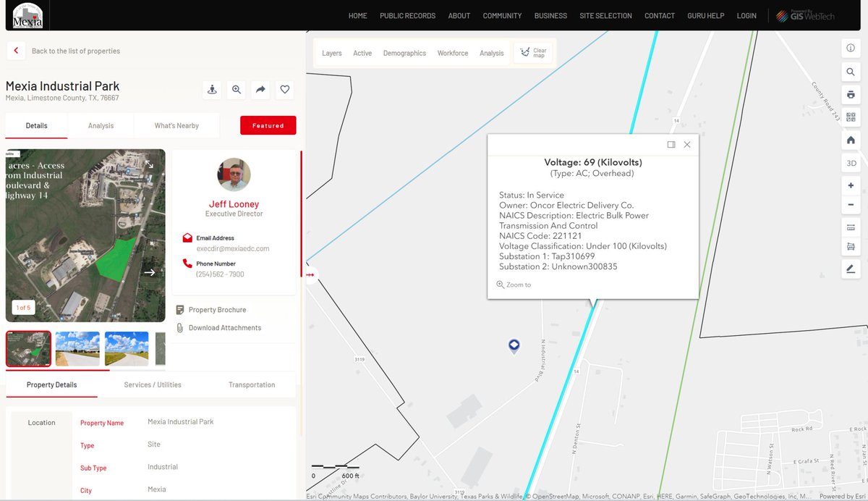Open the SITE SELECTION menu
Viewport: 868px width, 501px height.
pyautogui.click(x=605, y=15)
